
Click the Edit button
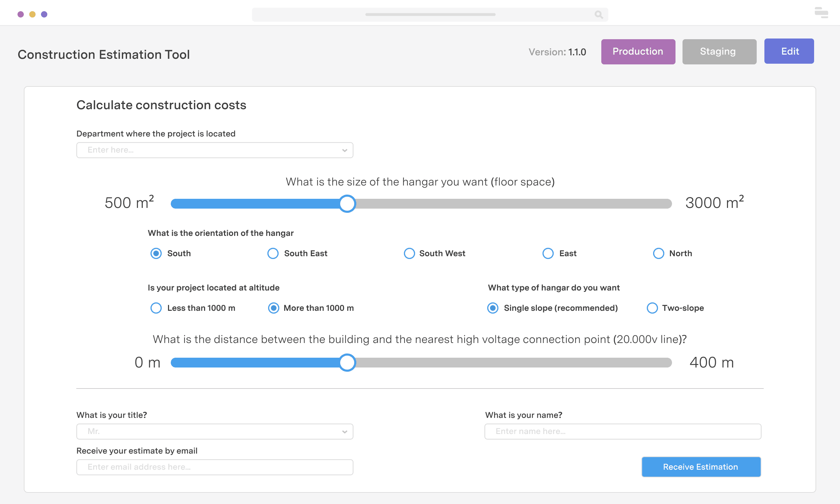789,51
